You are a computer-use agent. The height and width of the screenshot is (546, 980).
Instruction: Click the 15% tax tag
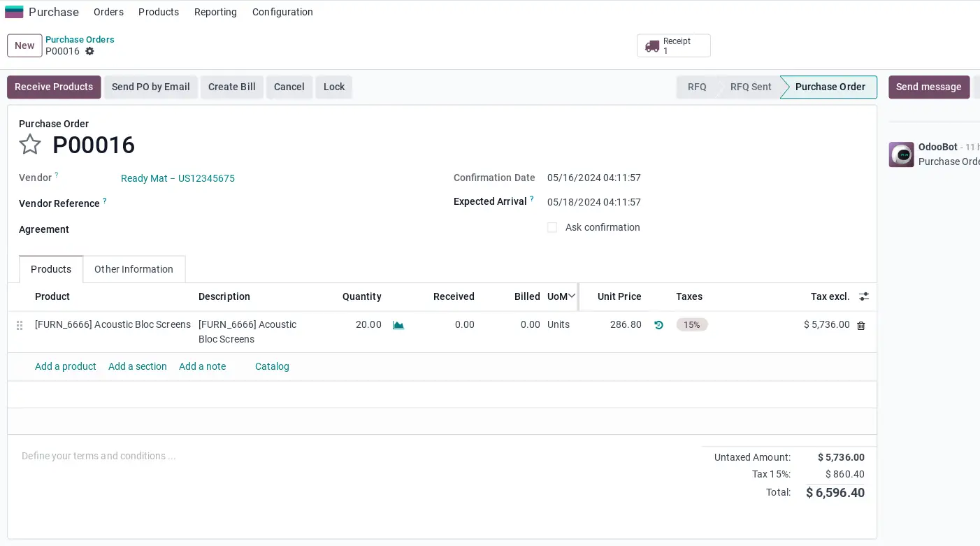click(691, 324)
